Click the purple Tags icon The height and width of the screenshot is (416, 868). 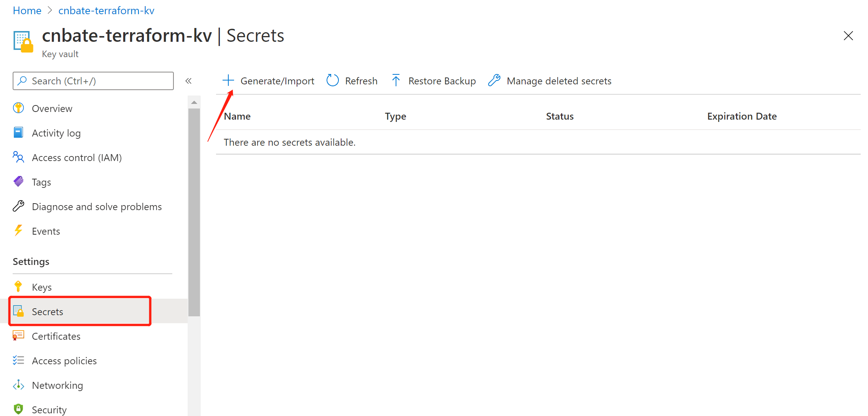18,182
